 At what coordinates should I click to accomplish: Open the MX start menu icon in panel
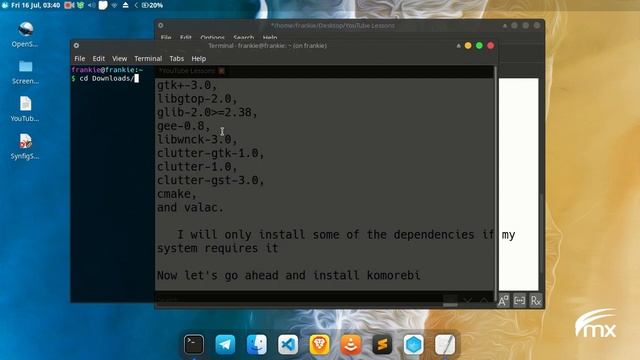click(x=4, y=5)
